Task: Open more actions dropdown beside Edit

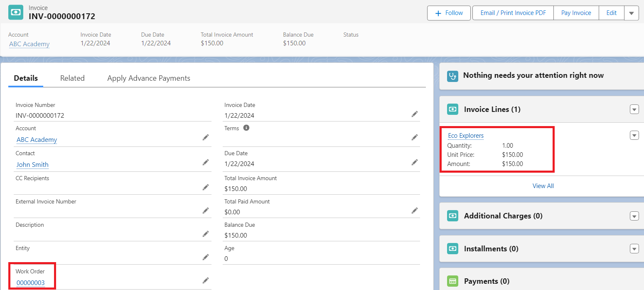Action: point(631,13)
